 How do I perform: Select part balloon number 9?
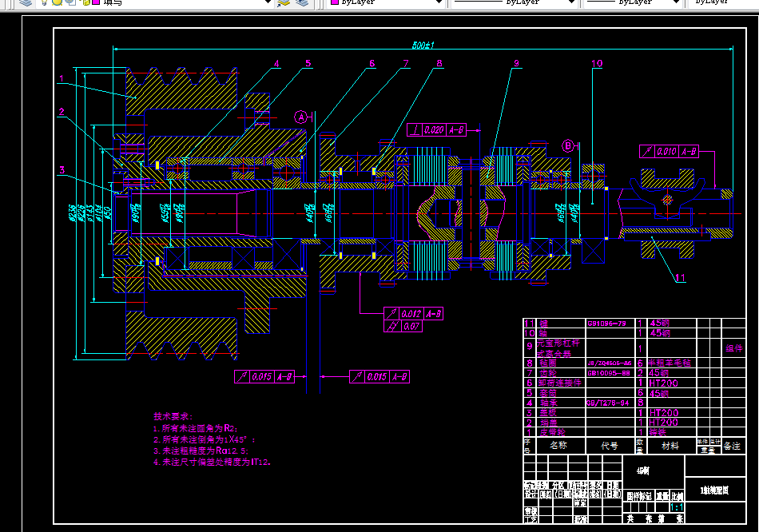pos(516,63)
